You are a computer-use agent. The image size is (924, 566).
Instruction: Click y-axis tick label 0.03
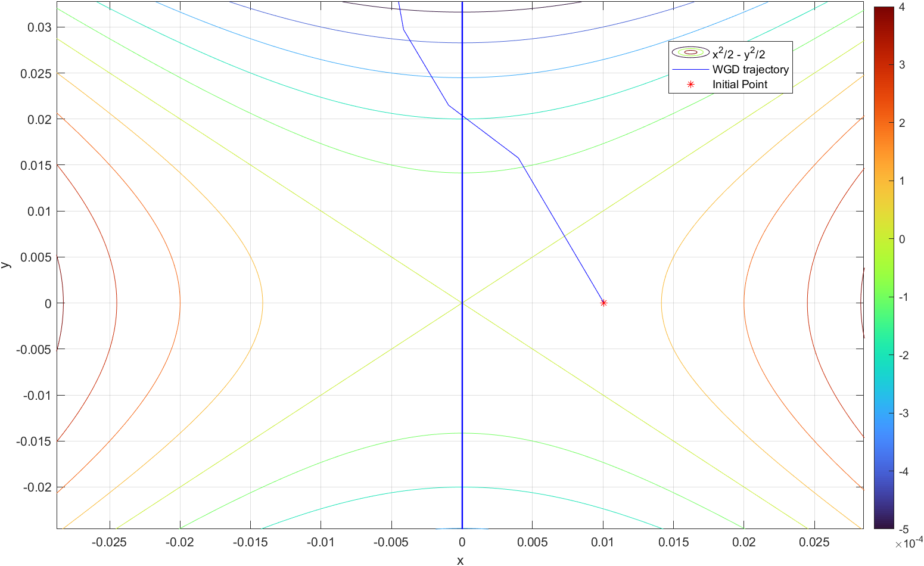click(x=40, y=27)
